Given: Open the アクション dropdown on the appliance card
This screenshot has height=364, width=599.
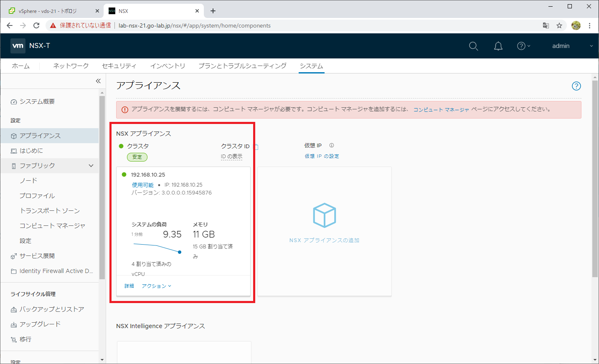Looking at the screenshot, I should tap(157, 286).
